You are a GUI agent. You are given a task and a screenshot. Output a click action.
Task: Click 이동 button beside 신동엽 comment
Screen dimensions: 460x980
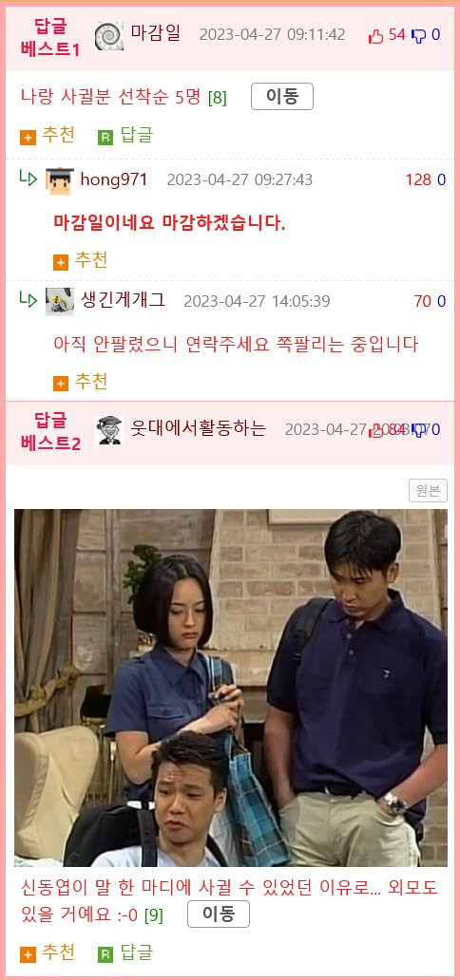point(219,914)
